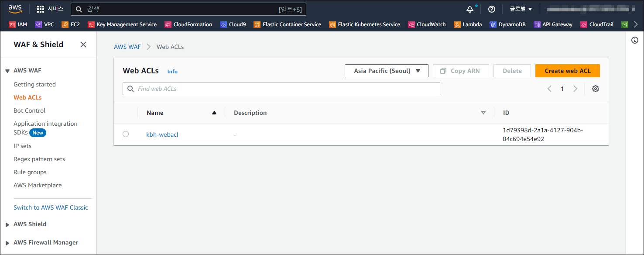Open Getting started in sidebar
The width and height of the screenshot is (644, 255).
point(34,84)
